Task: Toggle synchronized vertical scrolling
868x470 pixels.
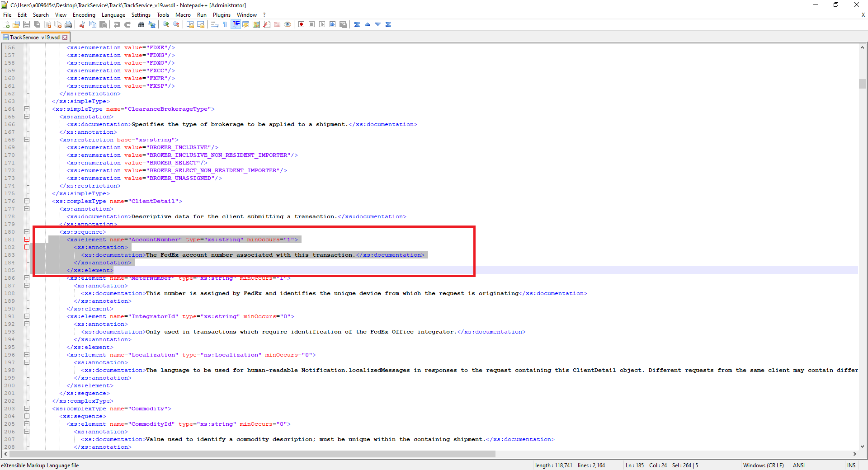Action: pyautogui.click(x=190, y=24)
